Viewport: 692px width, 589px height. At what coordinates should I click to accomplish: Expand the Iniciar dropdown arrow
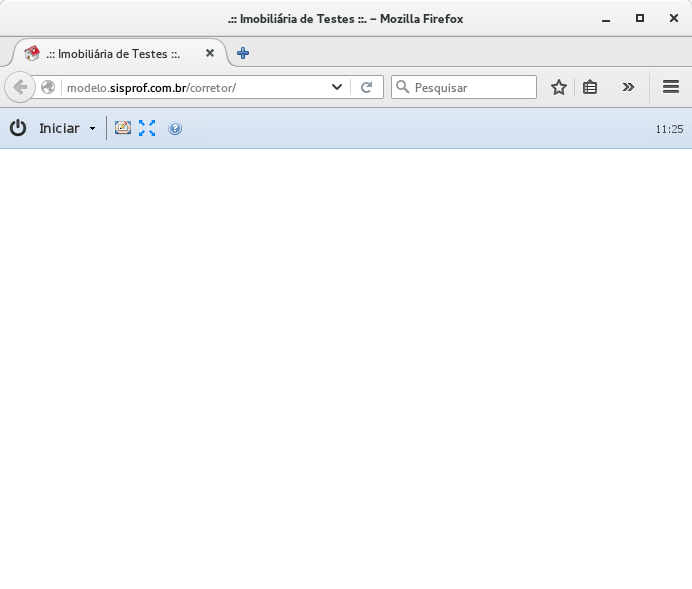pos(92,129)
